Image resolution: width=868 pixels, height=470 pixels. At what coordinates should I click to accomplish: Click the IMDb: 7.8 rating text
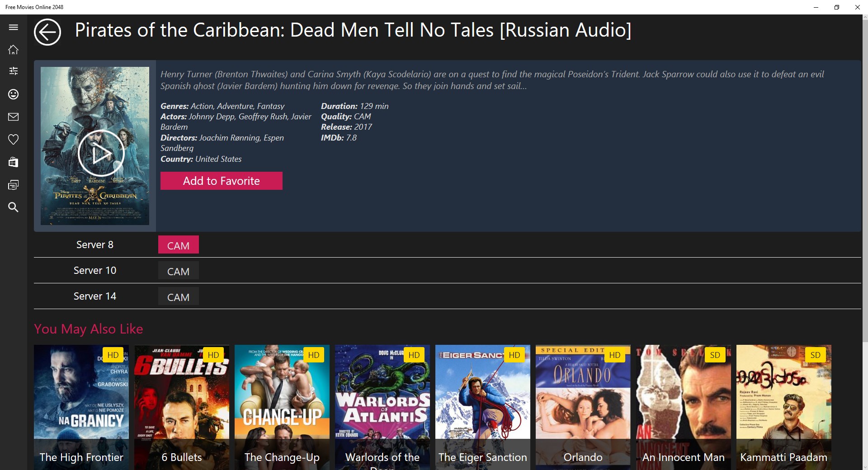339,138
